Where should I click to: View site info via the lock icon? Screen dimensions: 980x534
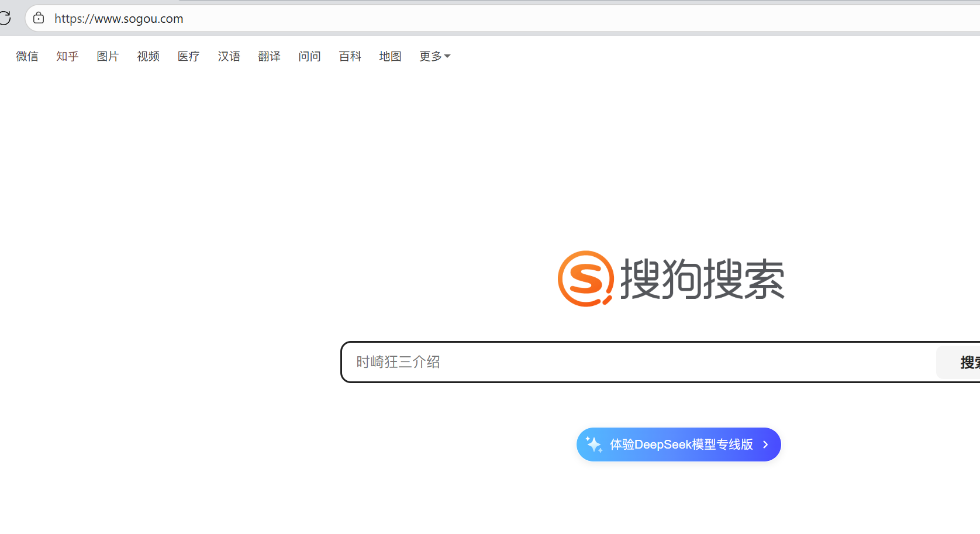pos(39,18)
